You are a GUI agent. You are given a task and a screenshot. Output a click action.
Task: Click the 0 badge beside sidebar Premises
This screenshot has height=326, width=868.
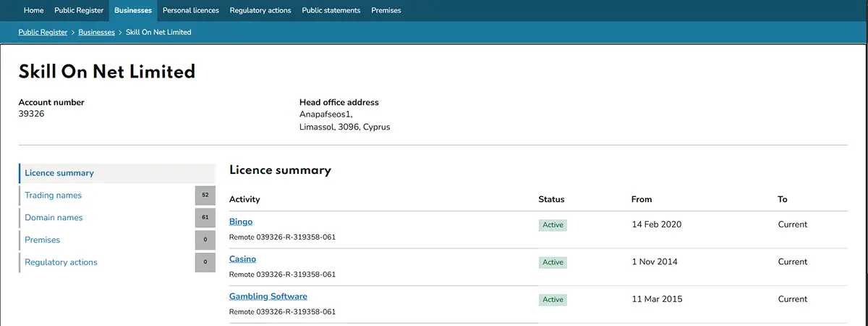pos(205,240)
